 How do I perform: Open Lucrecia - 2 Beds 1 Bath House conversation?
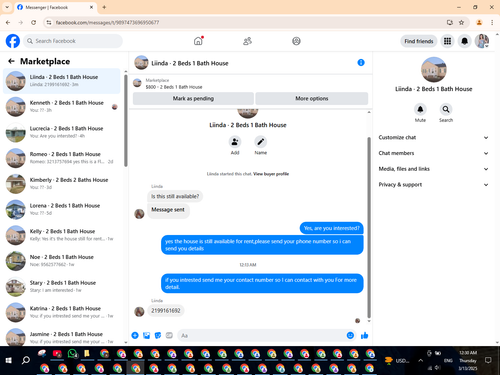click(x=62, y=132)
